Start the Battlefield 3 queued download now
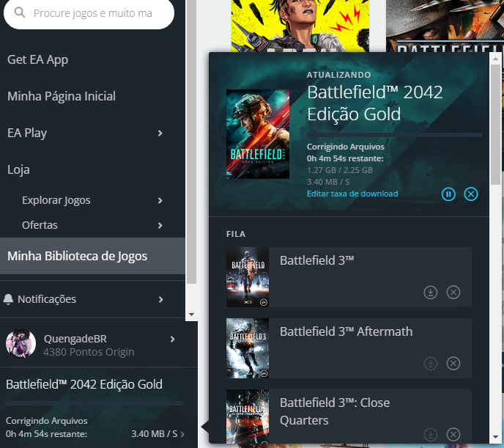This screenshot has height=448, width=504. click(431, 293)
